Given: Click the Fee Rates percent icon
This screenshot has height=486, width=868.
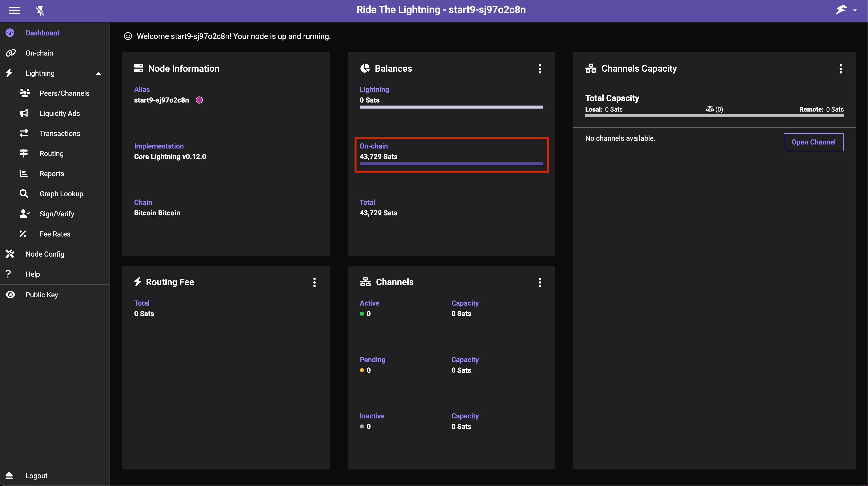Looking at the screenshot, I should click(23, 234).
